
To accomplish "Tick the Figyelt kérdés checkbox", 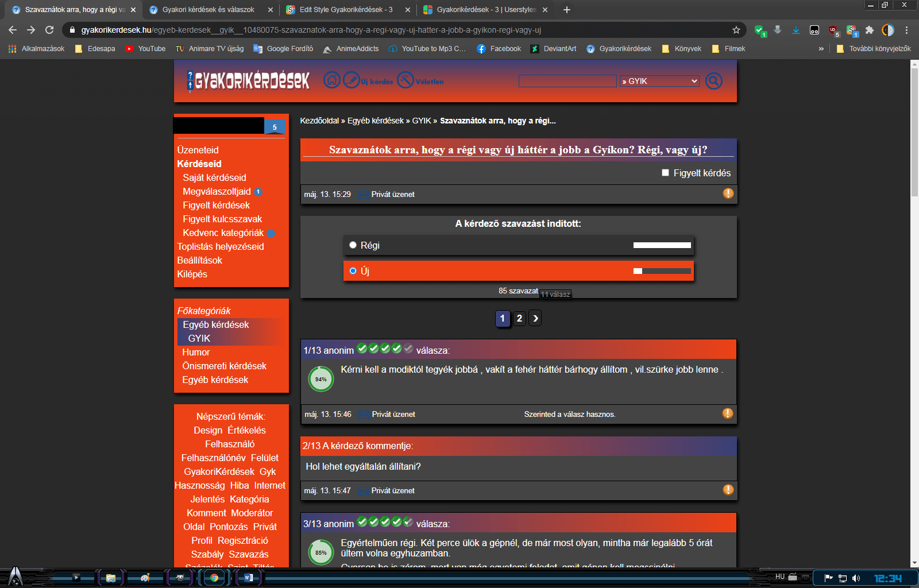I will pyautogui.click(x=665, y=173).
